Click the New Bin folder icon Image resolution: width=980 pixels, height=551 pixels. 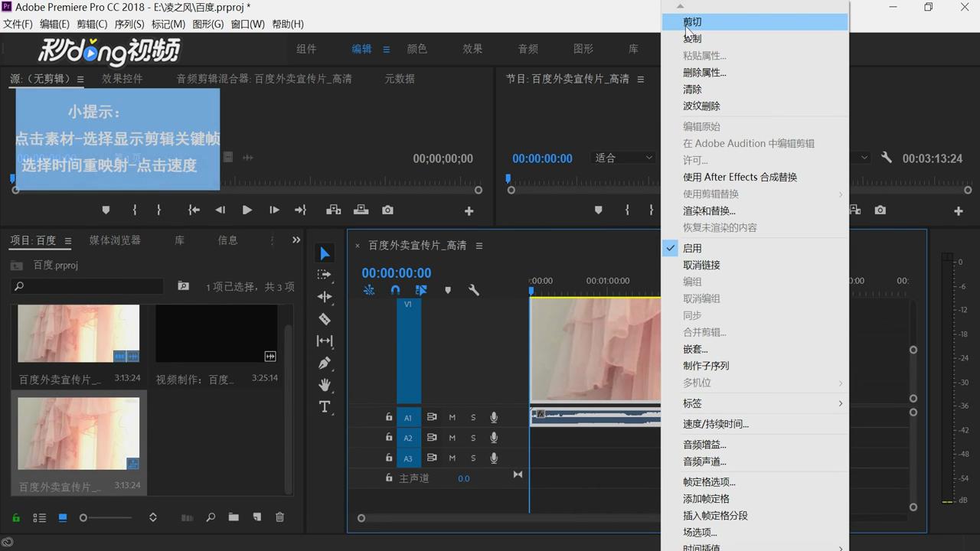click(x=234, y=517)
